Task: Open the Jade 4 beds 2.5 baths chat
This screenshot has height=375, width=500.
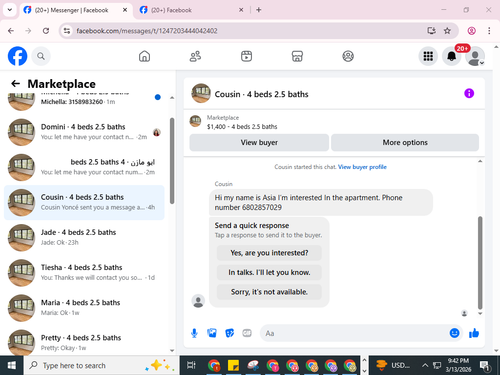Action: point(84,237)
